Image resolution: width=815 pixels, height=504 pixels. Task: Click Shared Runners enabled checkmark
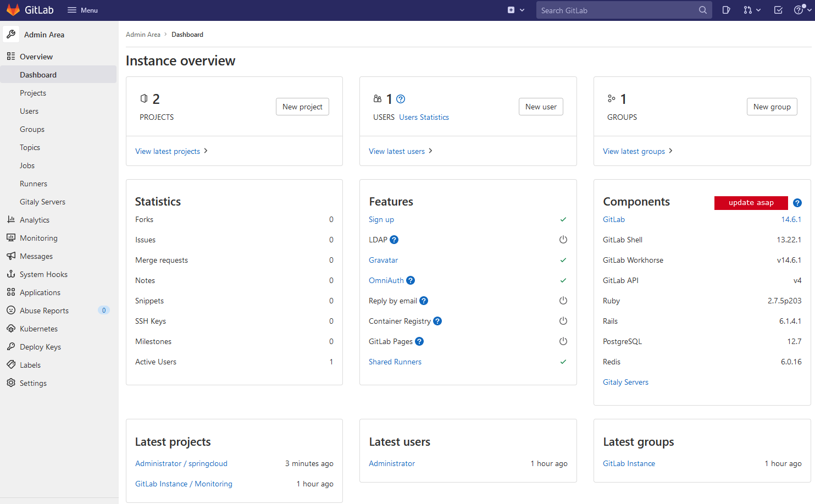(563, 362)
